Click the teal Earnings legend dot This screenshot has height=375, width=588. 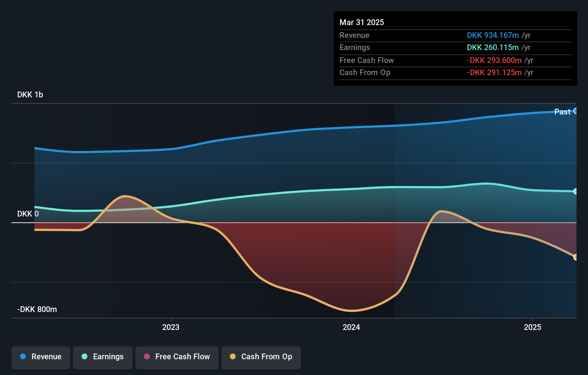point(85,356)
